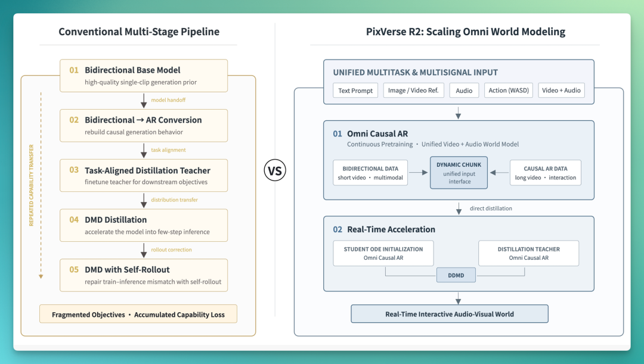Click the VS circle badge

(275, 170)
